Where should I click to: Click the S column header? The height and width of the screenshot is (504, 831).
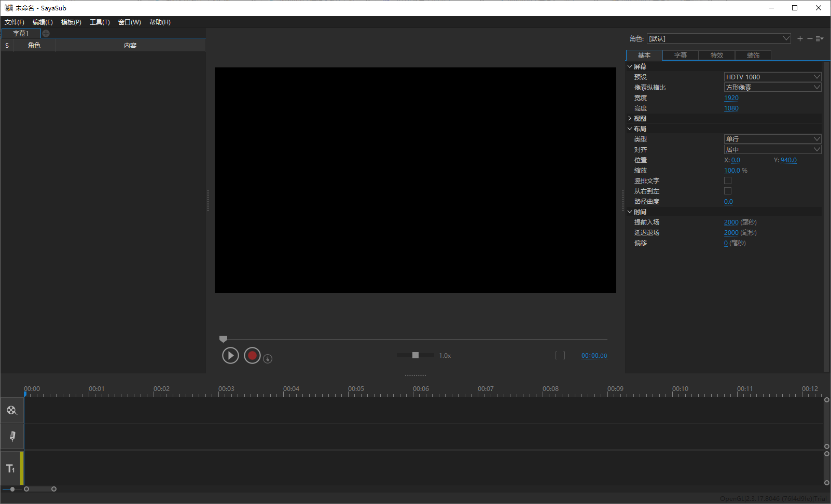pos(7,46)
